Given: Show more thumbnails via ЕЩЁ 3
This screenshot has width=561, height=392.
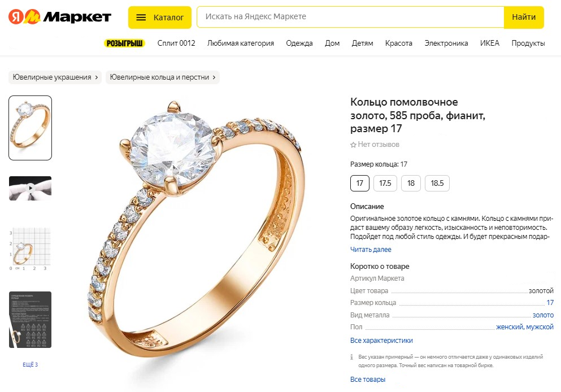Looking at the screenshot, I should (31, 365).
